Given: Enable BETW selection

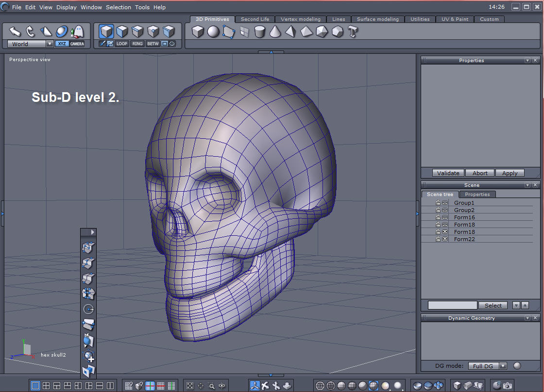Looking at the screenshot, I should coord(153,44).
